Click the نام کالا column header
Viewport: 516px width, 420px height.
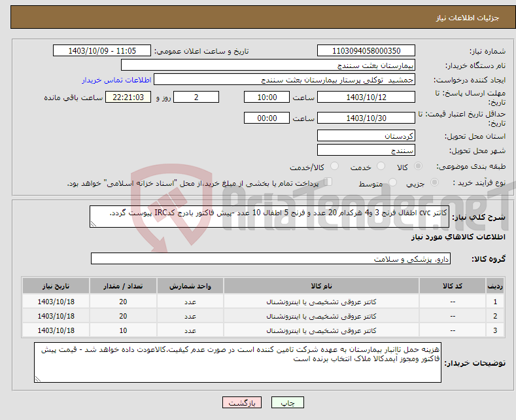click(321, 286)
